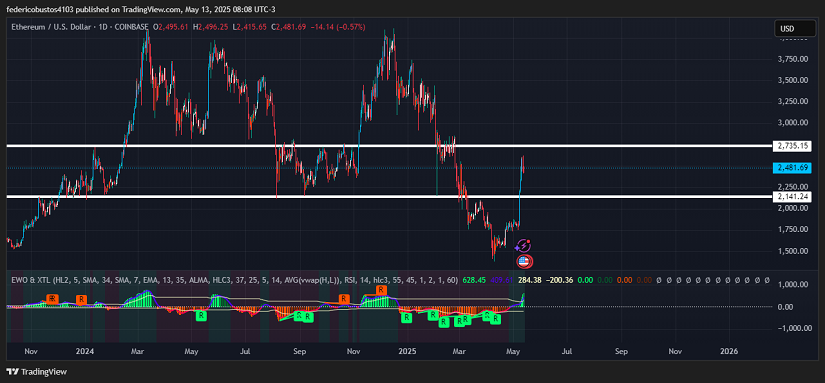
Task: Select the orange double-R marker near December 2023
Action: pos(52,298)
